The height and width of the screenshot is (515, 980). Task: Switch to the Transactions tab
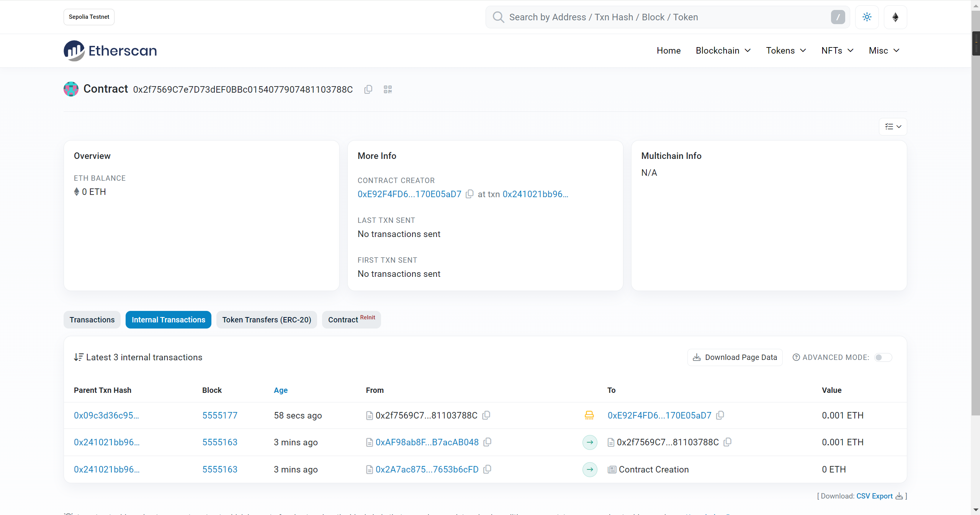coord(92,319)
